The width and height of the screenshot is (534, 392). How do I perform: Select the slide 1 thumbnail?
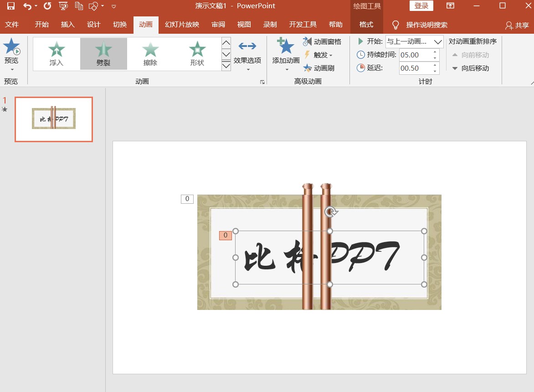pyautogui.click(x=53, y=119)
